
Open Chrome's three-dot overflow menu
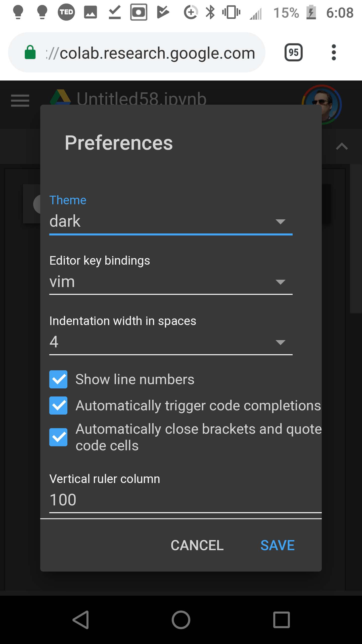[334, 52]
